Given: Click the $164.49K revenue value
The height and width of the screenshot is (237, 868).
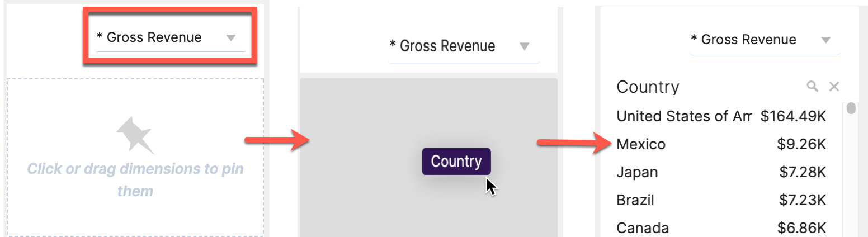Looking at the screenshot, I should (793, 116).
